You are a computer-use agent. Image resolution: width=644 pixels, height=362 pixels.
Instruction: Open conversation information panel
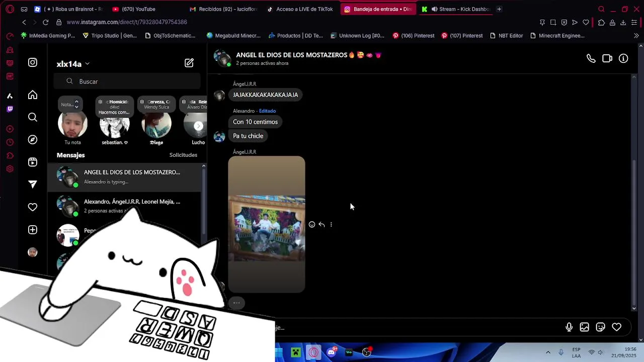point(623,59)
